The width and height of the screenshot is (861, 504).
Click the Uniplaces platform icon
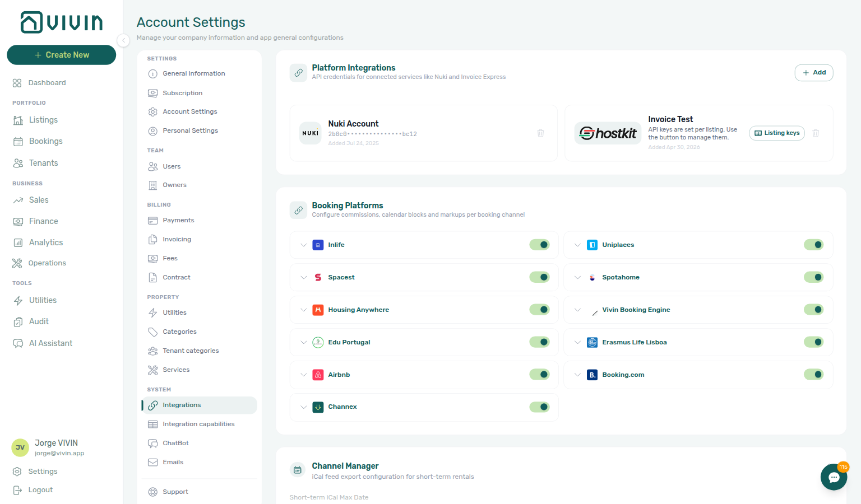592,245
